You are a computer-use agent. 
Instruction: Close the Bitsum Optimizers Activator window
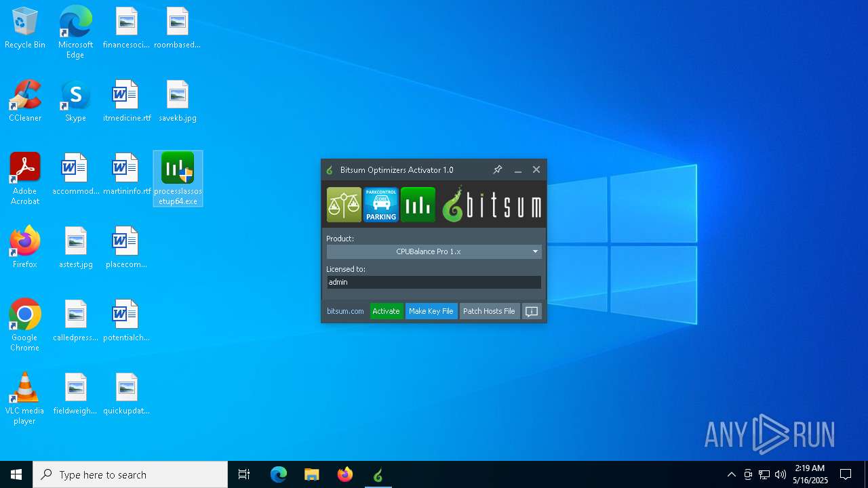[x=536, y=169]
